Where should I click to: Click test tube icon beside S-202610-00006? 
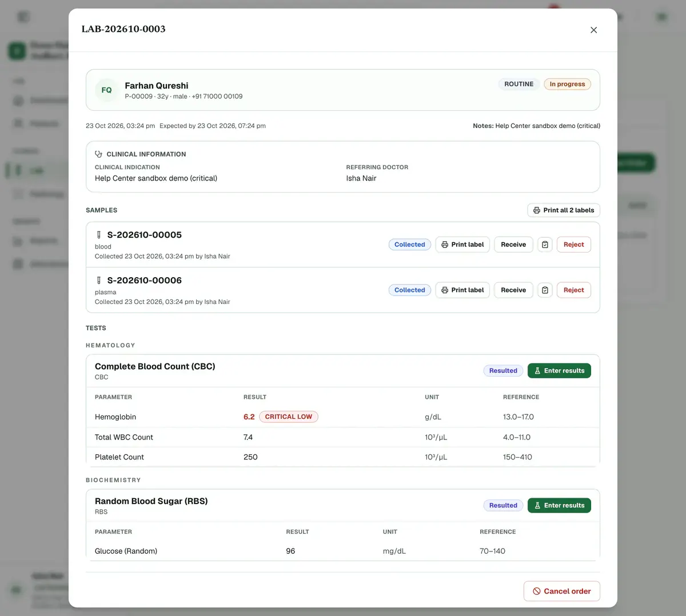[99, 281]
